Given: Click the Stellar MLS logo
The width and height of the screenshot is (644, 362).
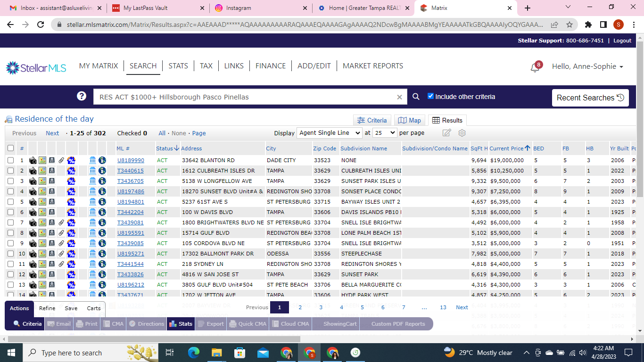Looking at the screenshot, I should (x=36, y=67).
